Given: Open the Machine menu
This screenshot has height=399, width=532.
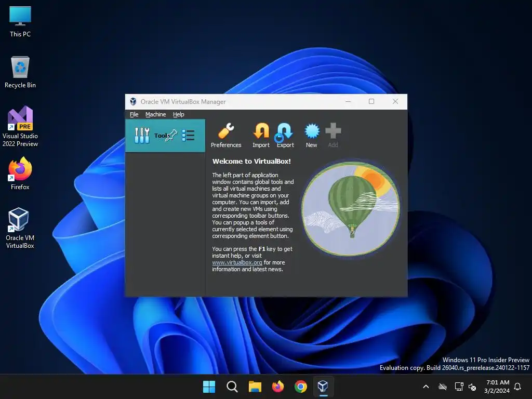Looking at the screenshot, I should (x=156, y=114).
